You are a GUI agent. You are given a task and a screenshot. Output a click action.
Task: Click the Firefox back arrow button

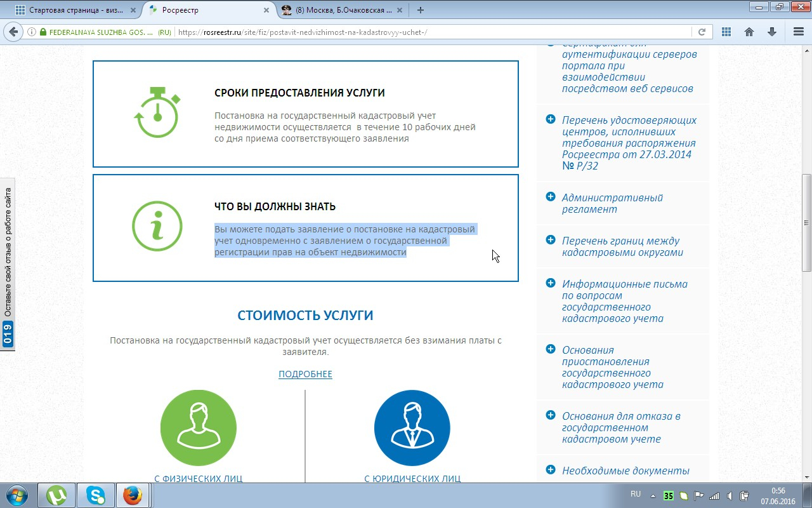[13, 32]
